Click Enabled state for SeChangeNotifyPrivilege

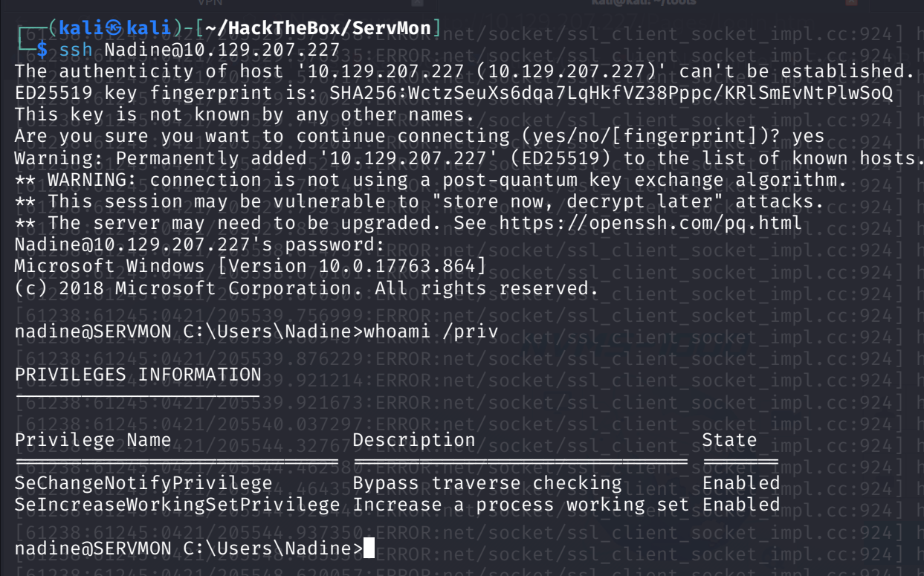(740, 483)
